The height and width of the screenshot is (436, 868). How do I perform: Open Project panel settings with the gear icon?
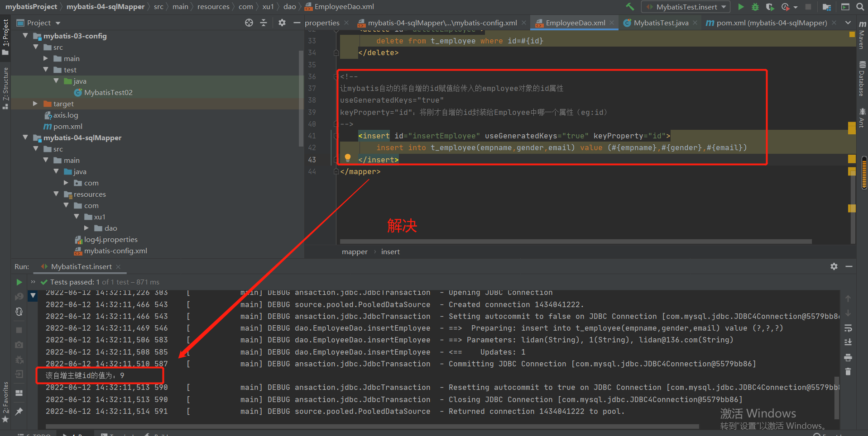pyautogui.click(x=282, y=23)
